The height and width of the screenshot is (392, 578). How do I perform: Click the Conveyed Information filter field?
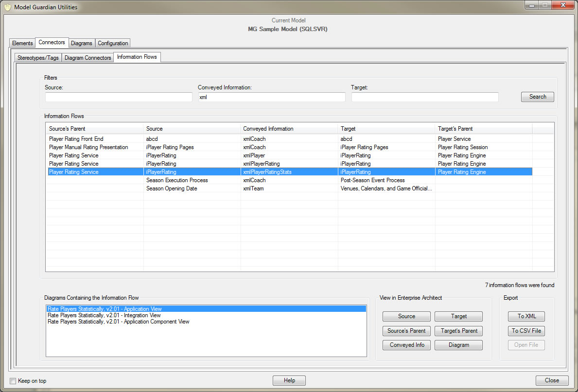tap(272, 97)
